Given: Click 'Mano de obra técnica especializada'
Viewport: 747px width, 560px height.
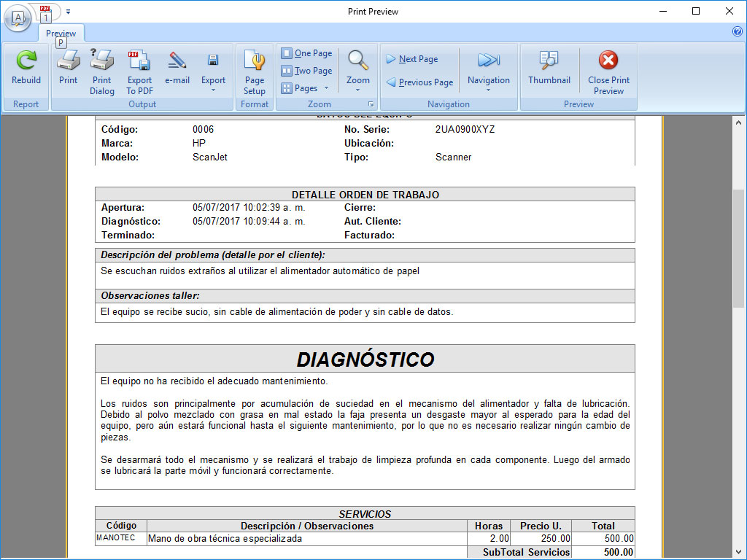Looking at the screenshot, I should [x=225, y=539].
